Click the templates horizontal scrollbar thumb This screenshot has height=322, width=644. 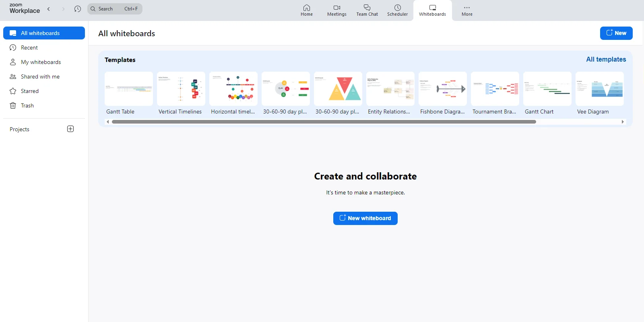point(324,122)
